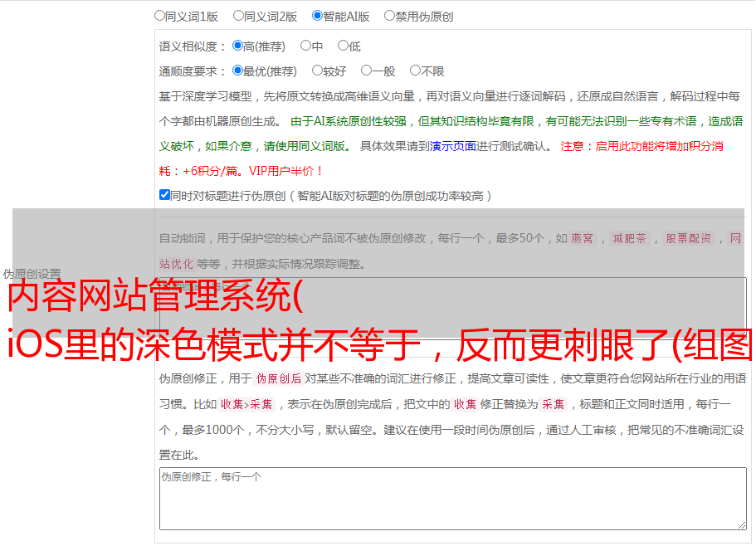Screen dimensions: 756x546
Task: Click the 通顺度要求： label text
Action: tap(193, 71)
